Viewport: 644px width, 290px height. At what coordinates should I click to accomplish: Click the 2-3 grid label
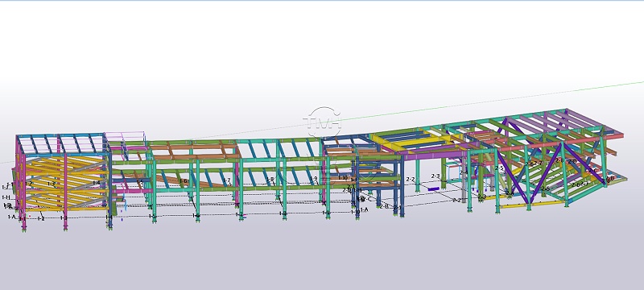[x=436, y=176]
